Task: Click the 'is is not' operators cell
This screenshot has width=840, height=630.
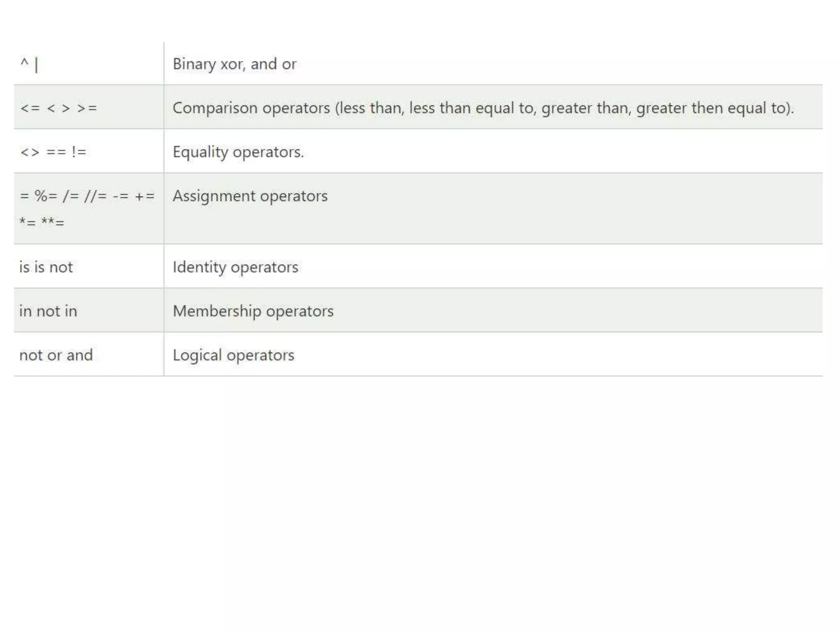Action: point(46,267)
